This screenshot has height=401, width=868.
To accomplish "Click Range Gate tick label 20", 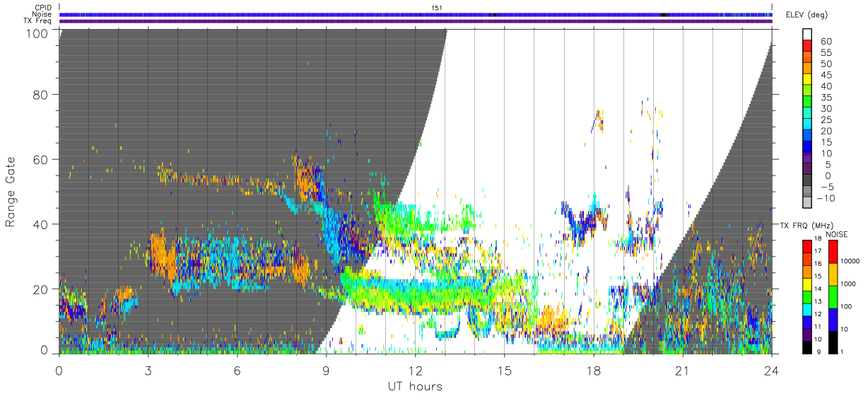I will click(40, 289).
